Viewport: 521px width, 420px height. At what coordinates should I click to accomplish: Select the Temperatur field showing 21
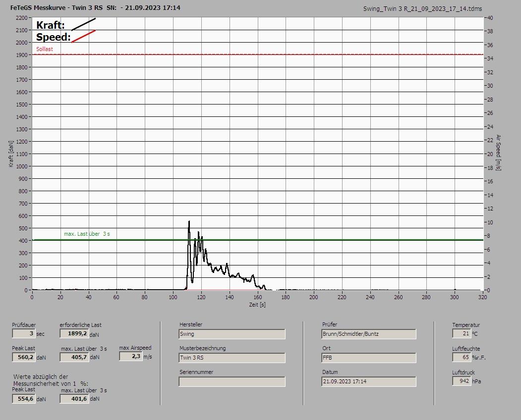coord(462,333)
